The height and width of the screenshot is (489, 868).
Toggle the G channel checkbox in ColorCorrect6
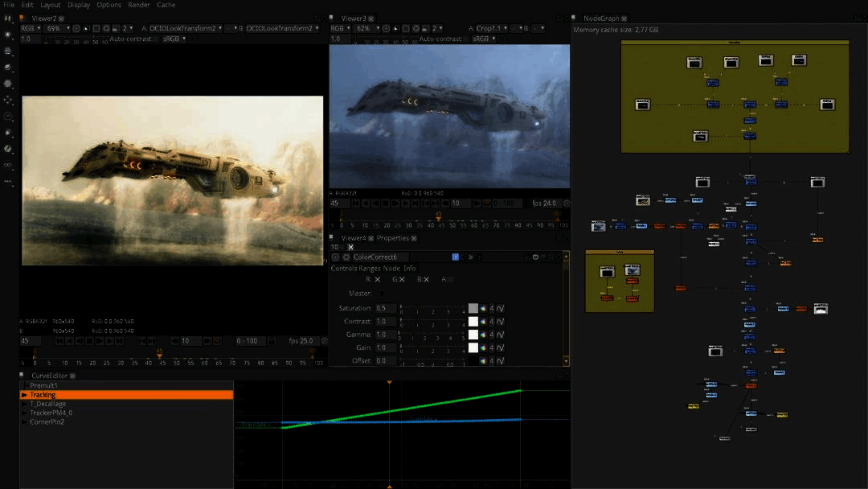click(x=402, y=280)
